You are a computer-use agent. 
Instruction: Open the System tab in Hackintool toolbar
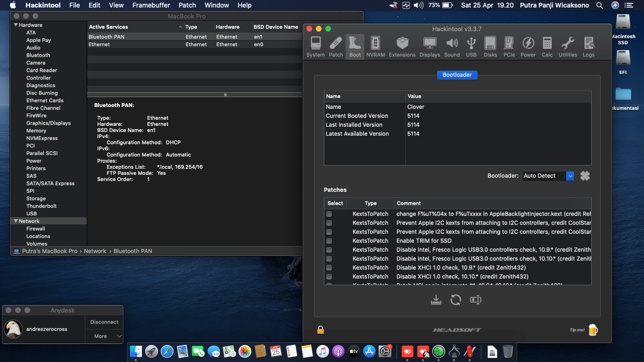tap(315, 47)
